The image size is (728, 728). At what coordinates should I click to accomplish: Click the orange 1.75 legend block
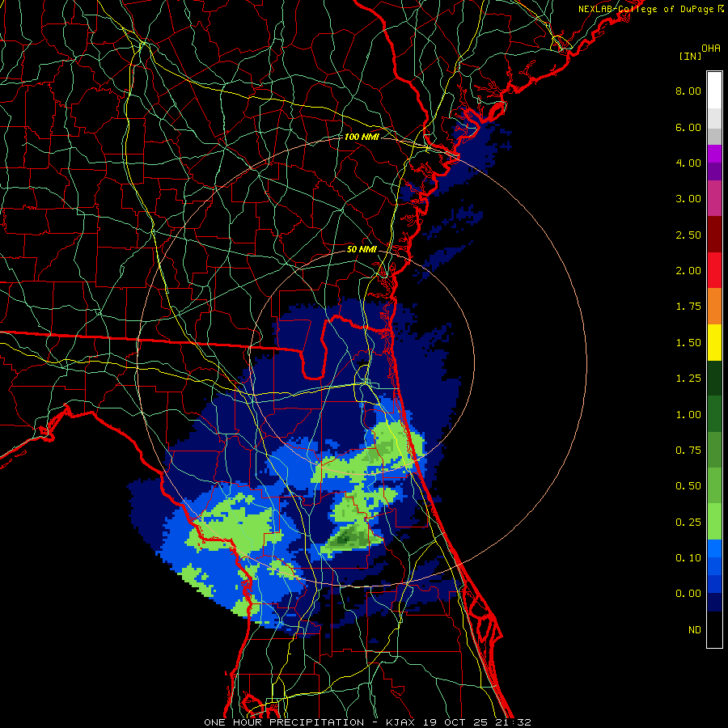(x=714, y=307)
